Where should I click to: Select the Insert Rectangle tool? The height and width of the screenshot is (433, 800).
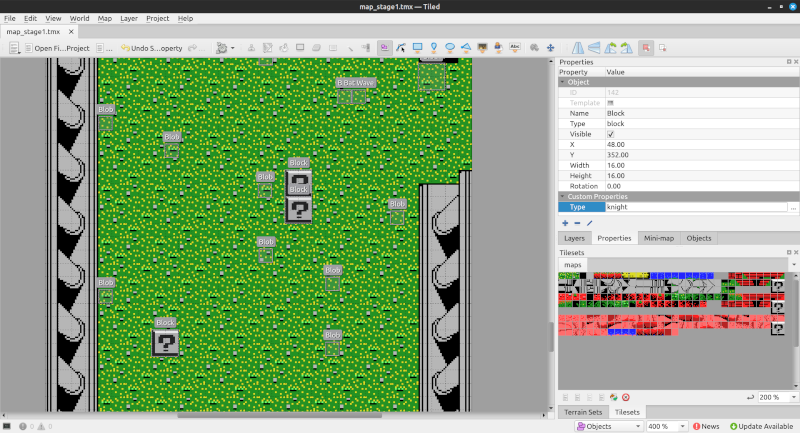tap(417, 48)
